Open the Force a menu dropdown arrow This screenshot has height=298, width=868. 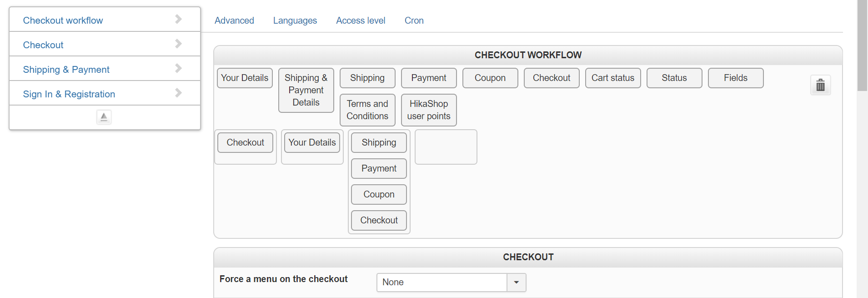(516, 283)
